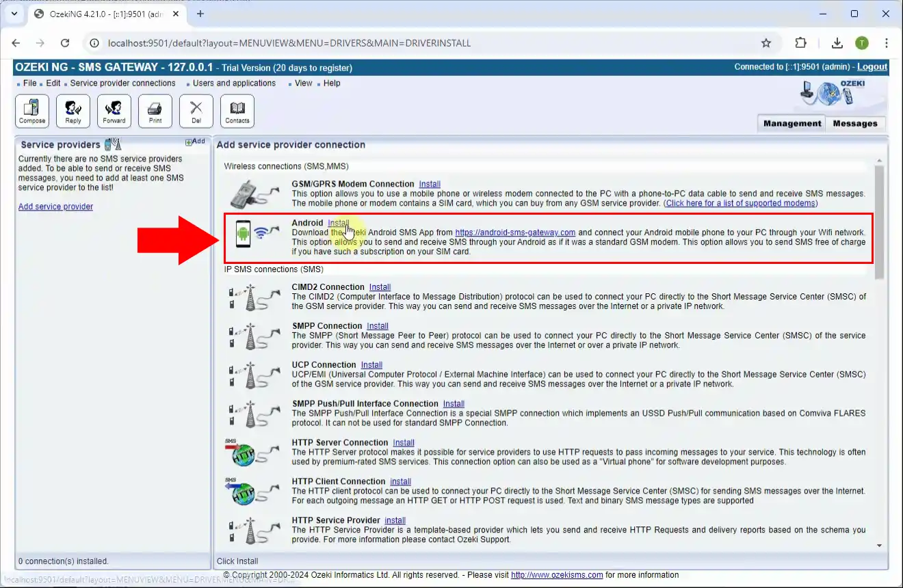Click the Print toolbar button

pos(155,111)
